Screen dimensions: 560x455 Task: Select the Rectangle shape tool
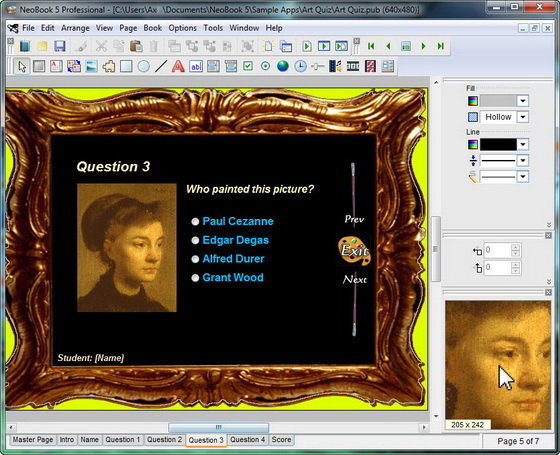click(126, 66)
